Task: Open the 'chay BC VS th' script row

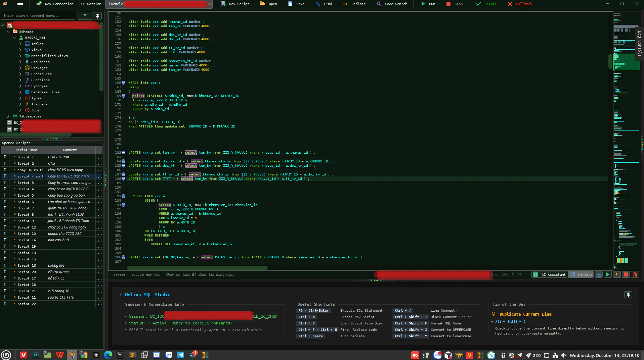Action: [52, 170]
